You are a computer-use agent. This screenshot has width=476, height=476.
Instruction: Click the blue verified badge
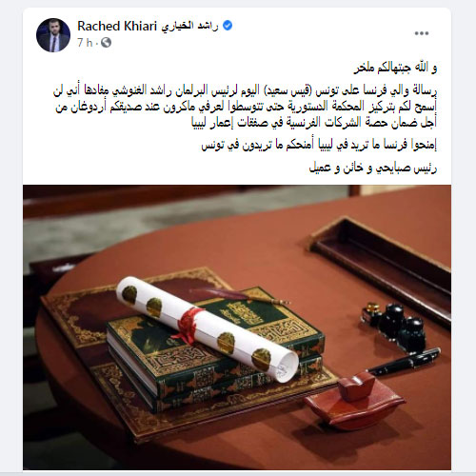coord(228,25)
